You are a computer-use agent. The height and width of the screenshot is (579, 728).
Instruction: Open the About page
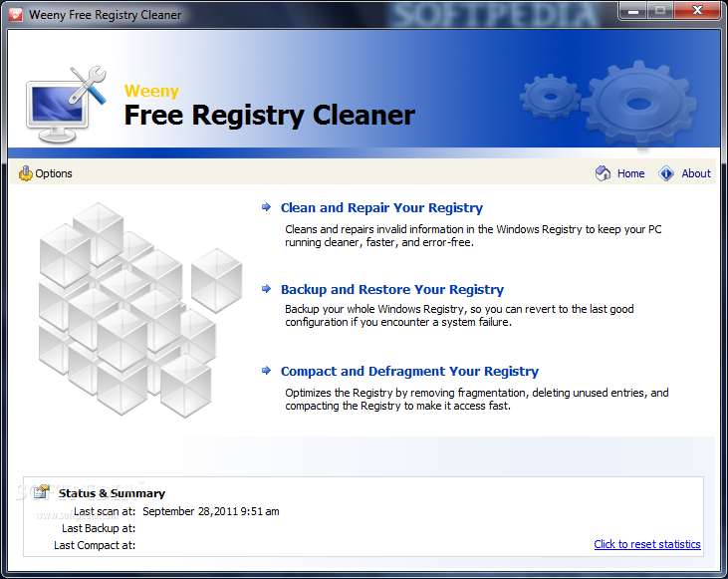click(696, 173)
